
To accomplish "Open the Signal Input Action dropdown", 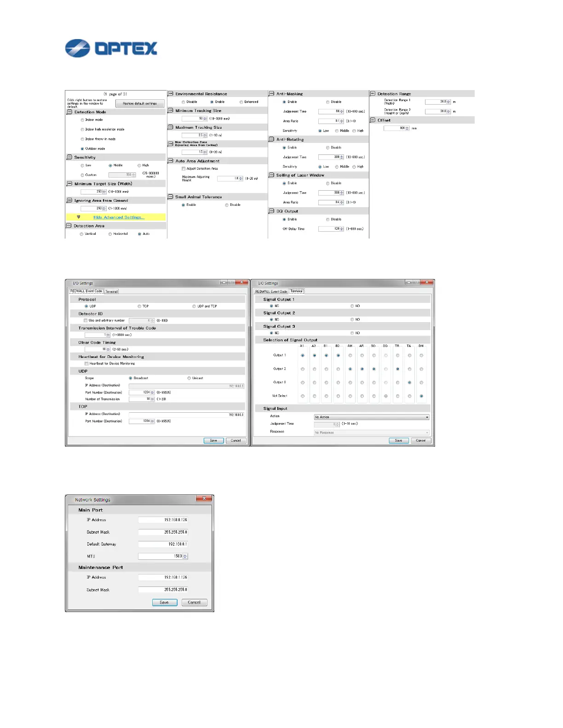I will tap(372, 417).
